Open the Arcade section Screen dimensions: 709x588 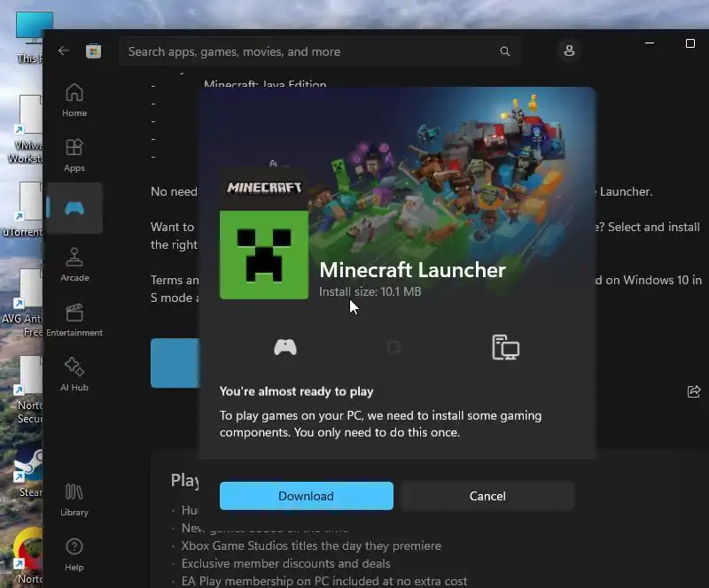tap(74, 265)
